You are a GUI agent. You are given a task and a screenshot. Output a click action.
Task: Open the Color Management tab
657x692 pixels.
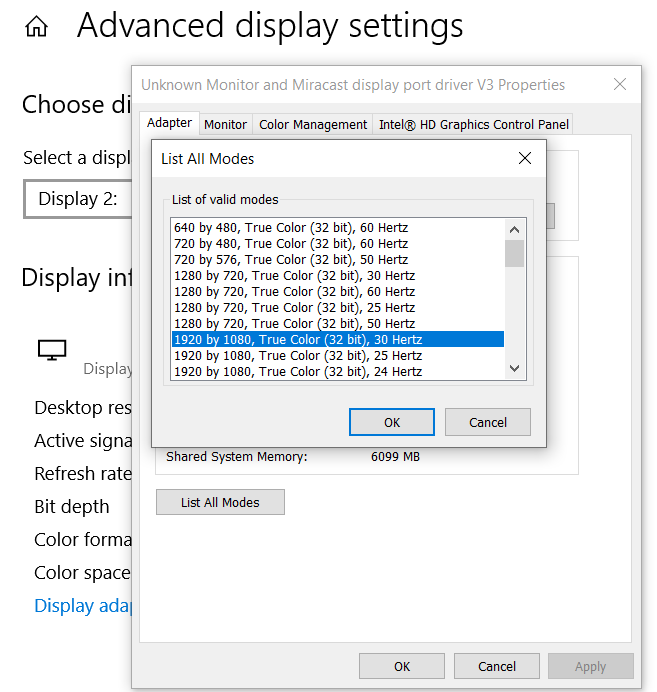(x=313, y=125)
